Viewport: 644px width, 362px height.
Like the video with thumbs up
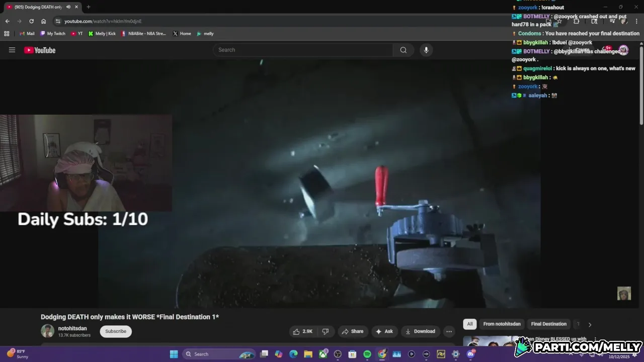click(x=303, y=331)
